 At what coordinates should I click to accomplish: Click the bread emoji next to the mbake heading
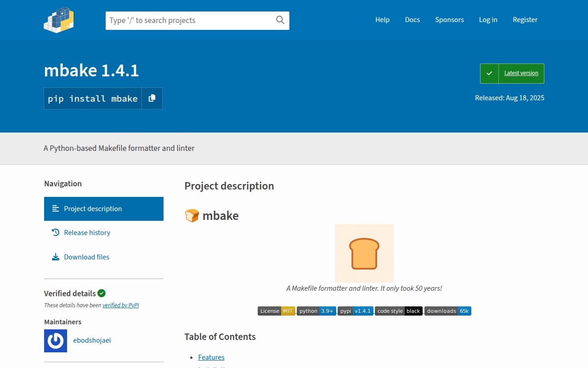point(192,215)
